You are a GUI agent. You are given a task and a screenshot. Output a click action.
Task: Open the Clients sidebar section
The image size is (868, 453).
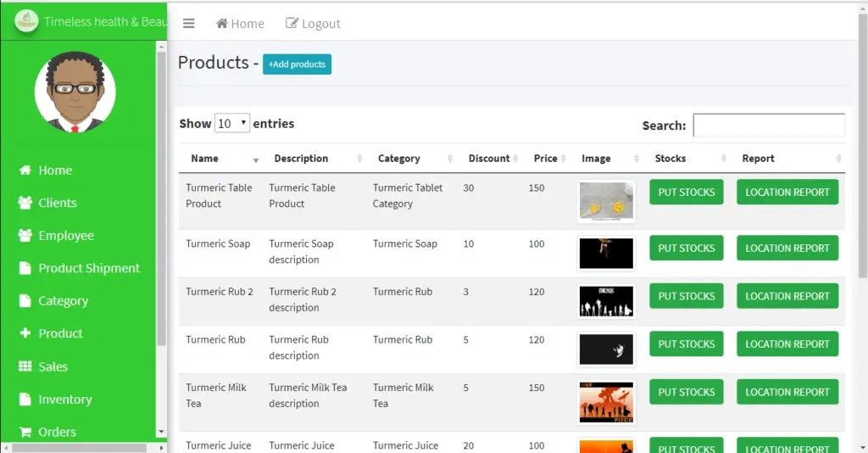coord(57,203)
